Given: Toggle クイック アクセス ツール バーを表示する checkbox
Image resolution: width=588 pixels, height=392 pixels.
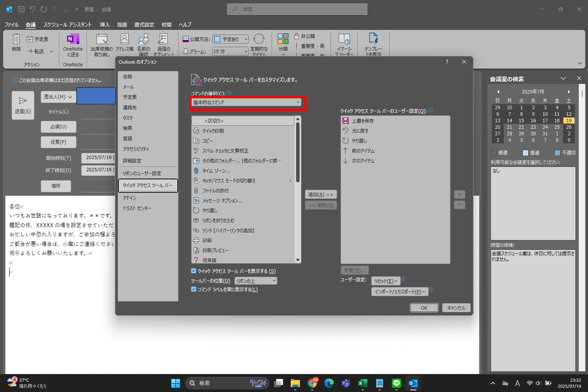Looking at the screenshot, I should [194, 271].
